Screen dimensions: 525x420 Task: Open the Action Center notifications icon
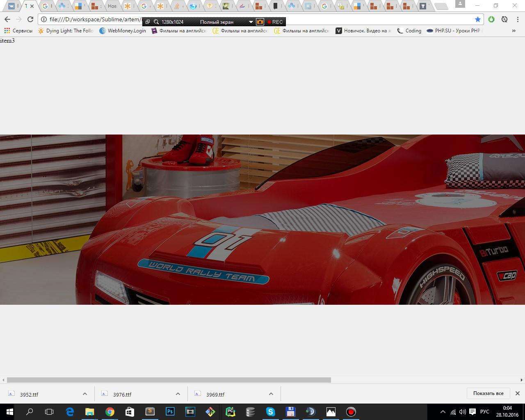coord(472,412)
